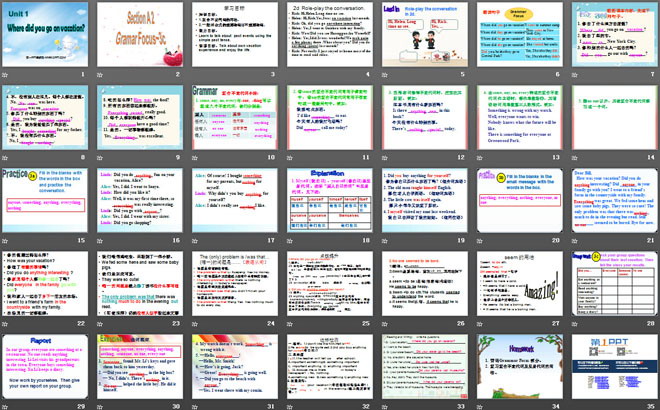Select the slide 8 thumbnail
Screen dimensions: 660x410
[x=45, y=117]
